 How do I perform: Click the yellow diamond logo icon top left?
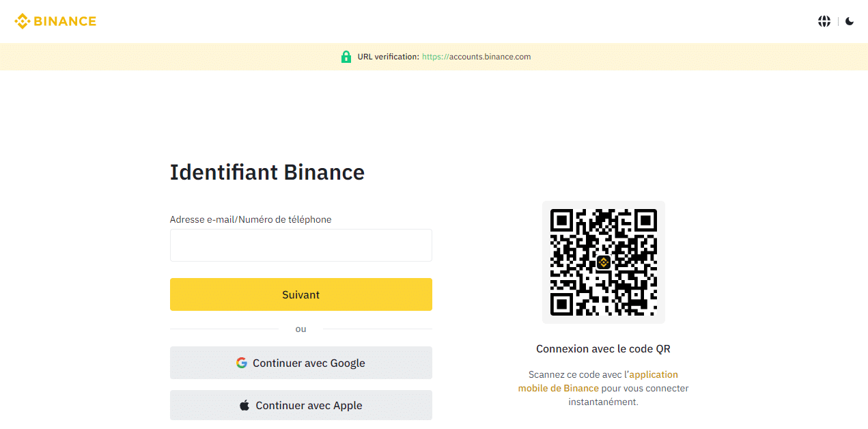tap(23, 20)
